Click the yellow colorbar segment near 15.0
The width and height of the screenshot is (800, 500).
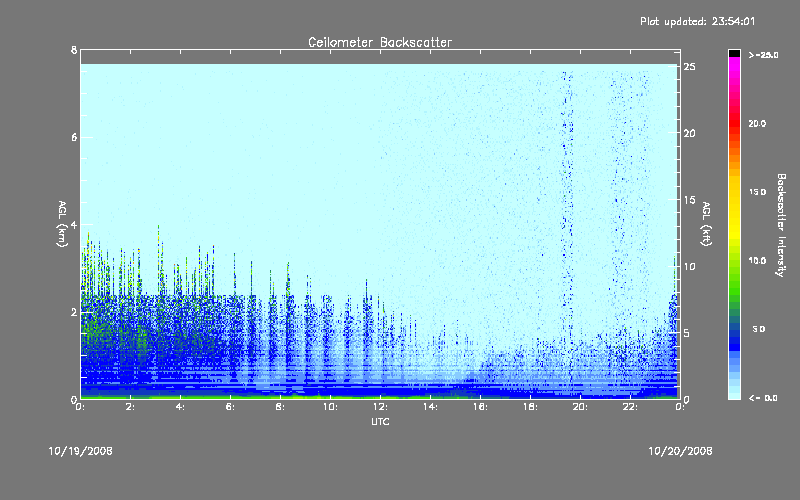734,192
